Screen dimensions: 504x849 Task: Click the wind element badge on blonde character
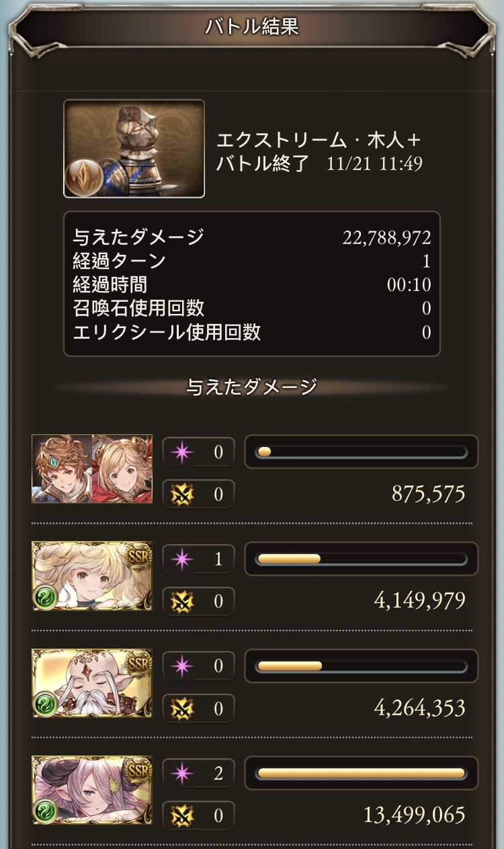pos(45,597)
